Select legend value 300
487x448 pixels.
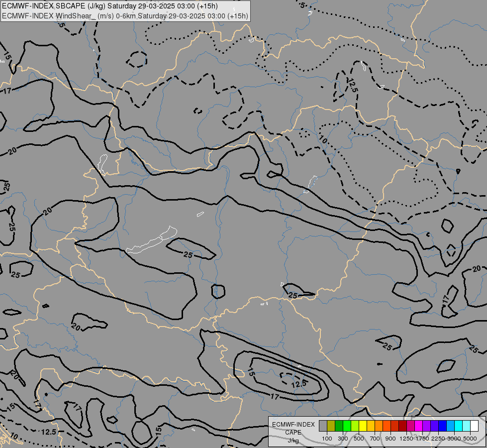(x=343, y=439)
